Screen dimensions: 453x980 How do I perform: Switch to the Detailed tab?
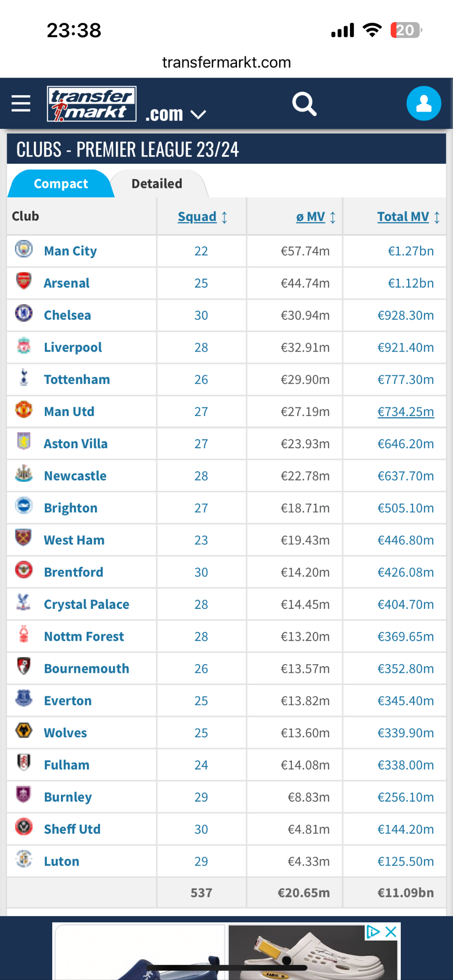pyautogui.click(x=157, y=184)
